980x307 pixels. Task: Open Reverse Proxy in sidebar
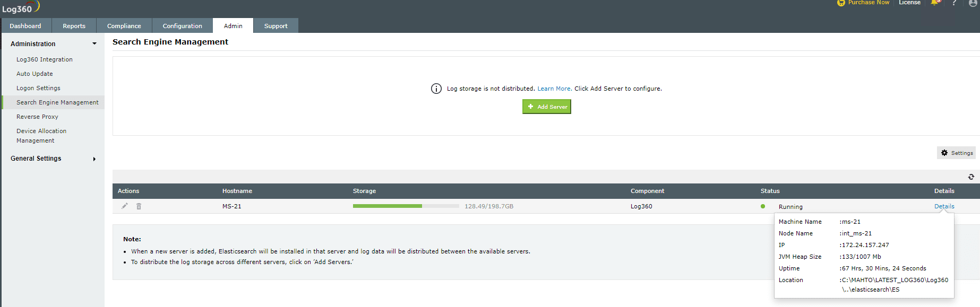37,117
